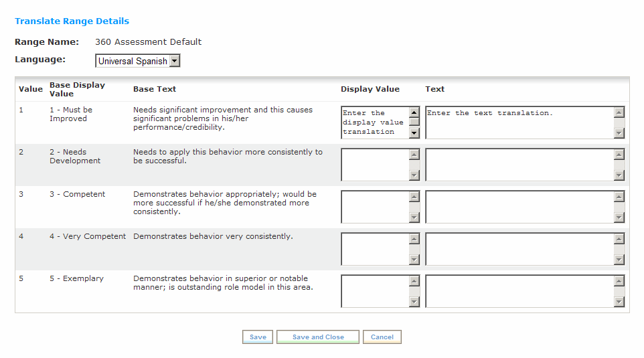Cancel the range translation
644x358 pixels.
382,337
